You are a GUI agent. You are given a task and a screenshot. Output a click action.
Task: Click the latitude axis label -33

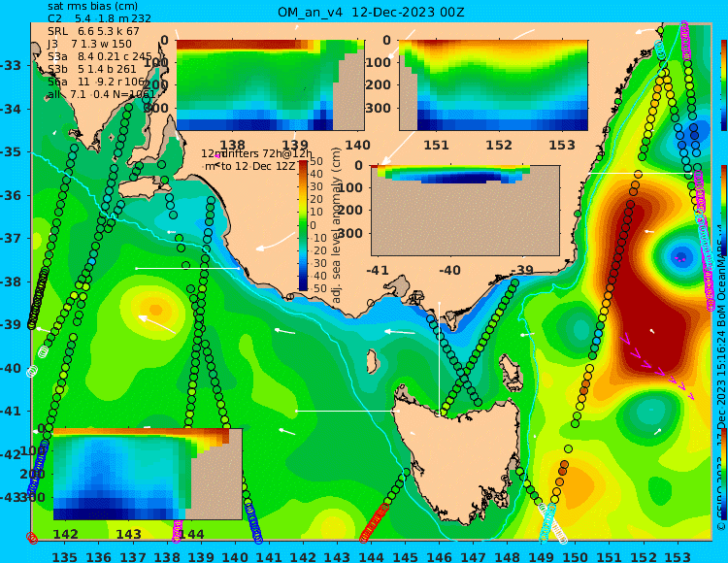pos(11,65)
